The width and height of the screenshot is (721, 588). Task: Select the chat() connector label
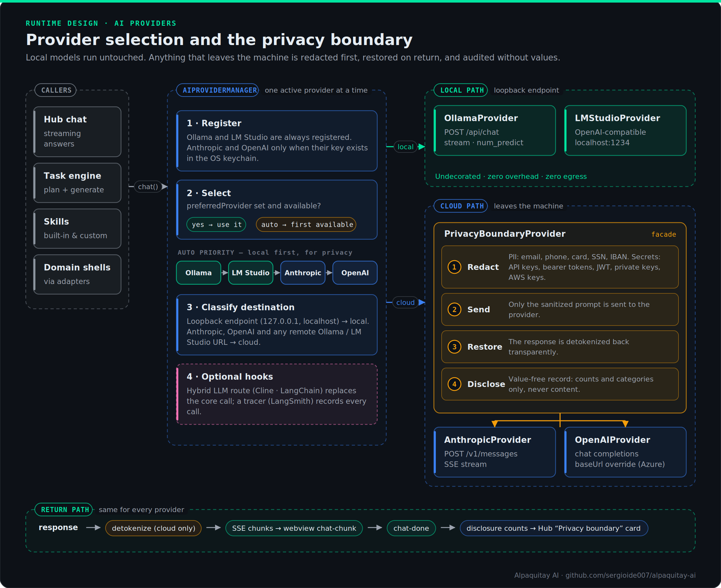point(148,187)
